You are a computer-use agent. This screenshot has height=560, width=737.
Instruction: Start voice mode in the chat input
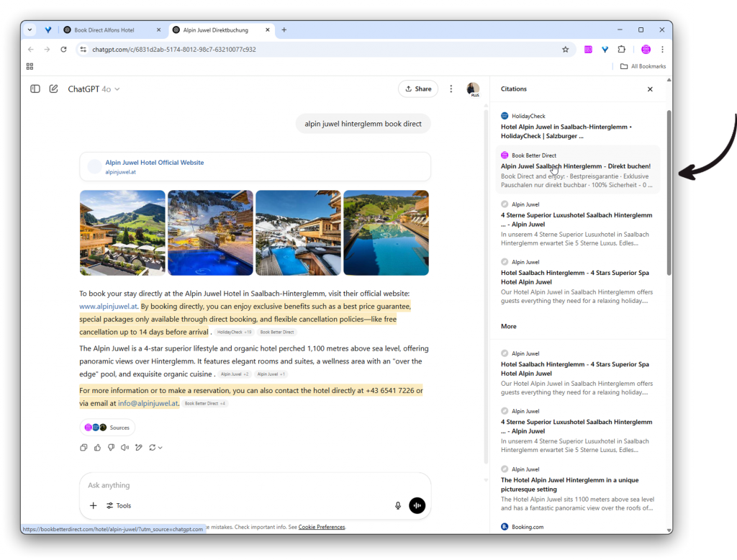(417, 505)
